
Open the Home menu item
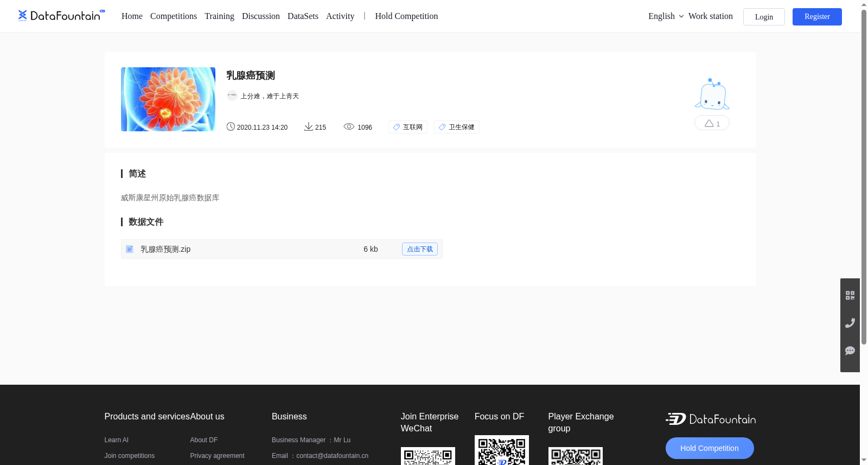(132, 16)
